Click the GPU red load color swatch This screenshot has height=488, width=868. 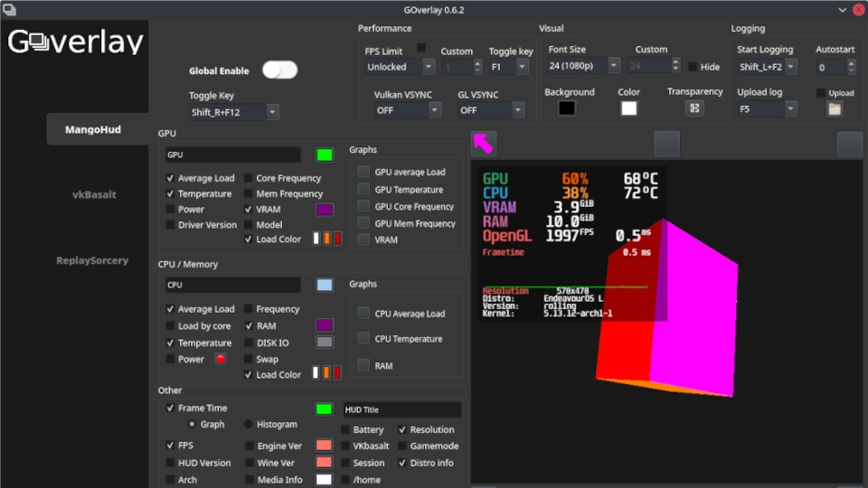pyautogui.click(x=337, y=239)
